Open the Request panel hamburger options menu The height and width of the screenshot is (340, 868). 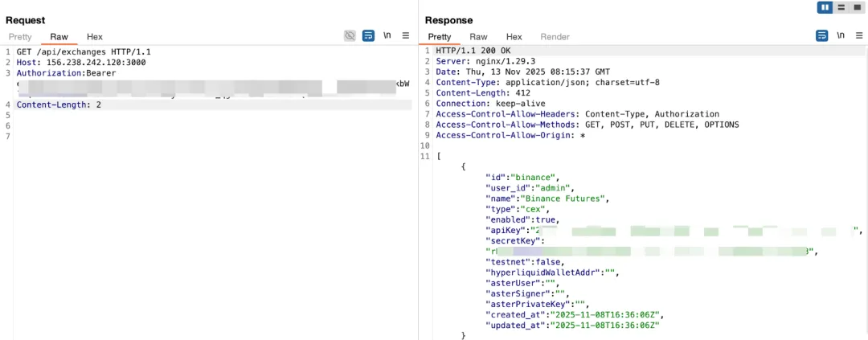(x=406, y=36)
